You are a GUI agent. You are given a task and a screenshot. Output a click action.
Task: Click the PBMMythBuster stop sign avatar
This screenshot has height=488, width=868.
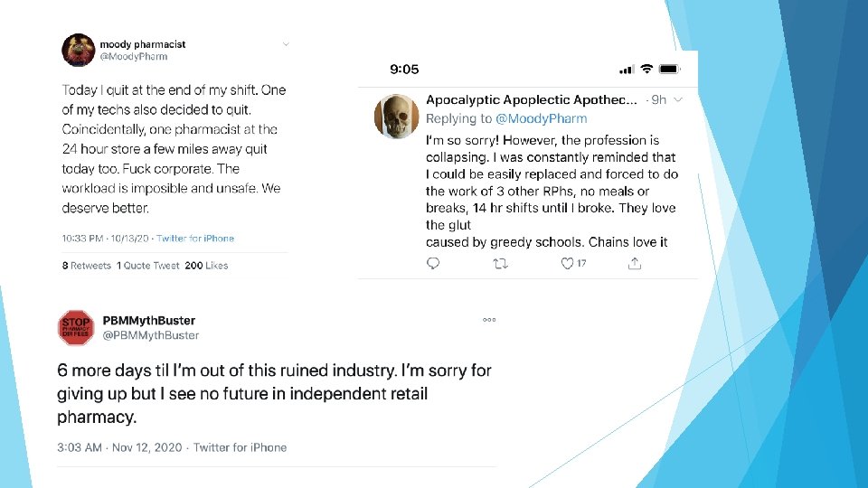point(76,327)
